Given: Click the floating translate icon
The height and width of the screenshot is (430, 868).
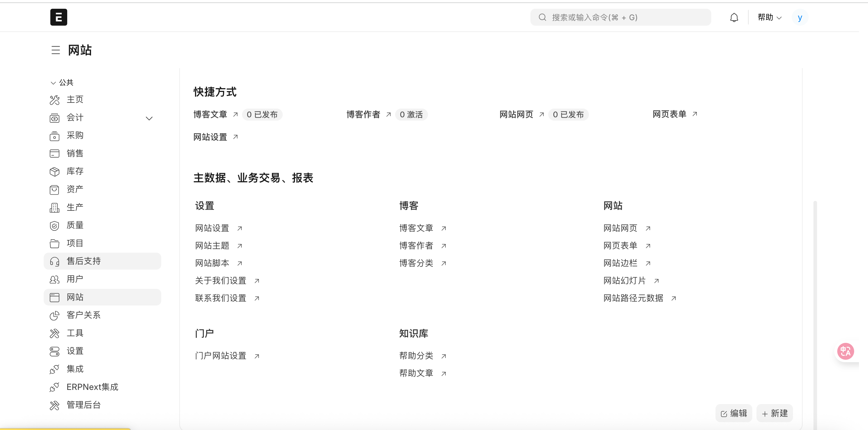Looking at the screenshot, I should pyautogui.click(x=845, y=351).
